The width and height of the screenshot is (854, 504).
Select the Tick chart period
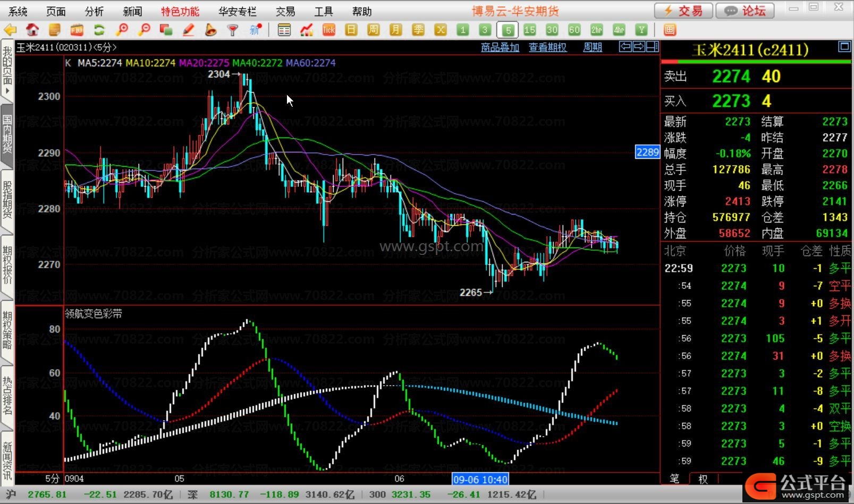tap(329, 30)
